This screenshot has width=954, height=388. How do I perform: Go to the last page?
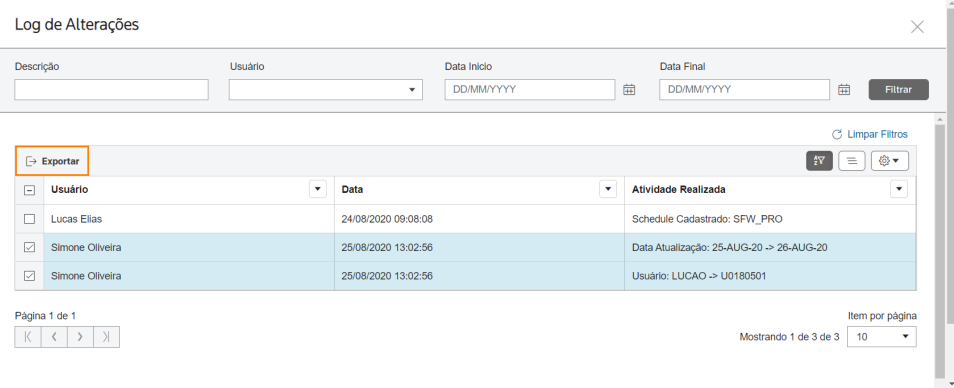coord(106,337)
